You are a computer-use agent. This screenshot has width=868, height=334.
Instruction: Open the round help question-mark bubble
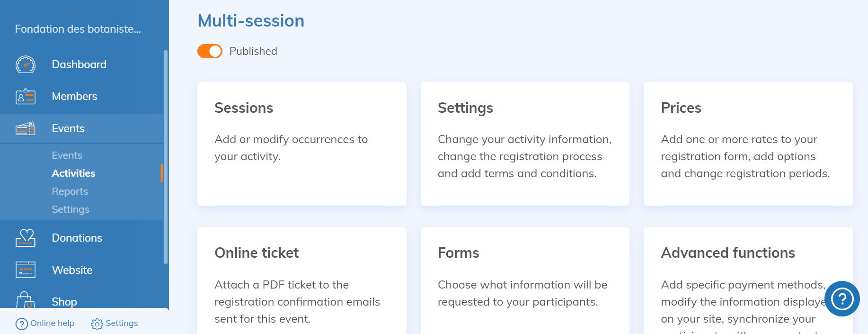pos(842,298)
